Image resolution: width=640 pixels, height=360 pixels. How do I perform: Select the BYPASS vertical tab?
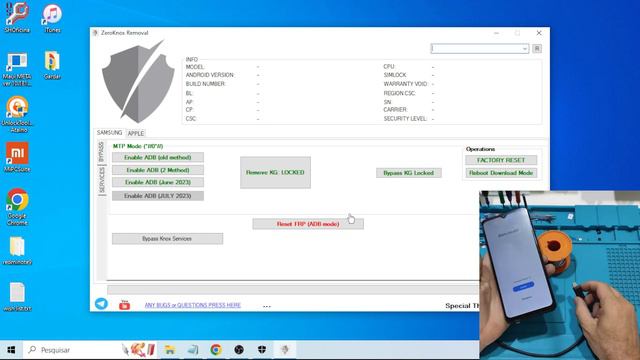pyautogui.click(x=102, y=152)
